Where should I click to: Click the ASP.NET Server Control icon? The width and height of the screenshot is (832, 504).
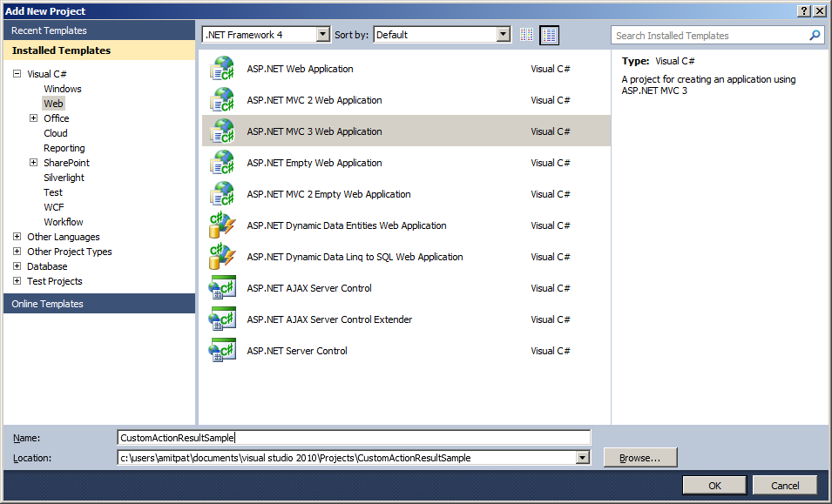point(222,350)
